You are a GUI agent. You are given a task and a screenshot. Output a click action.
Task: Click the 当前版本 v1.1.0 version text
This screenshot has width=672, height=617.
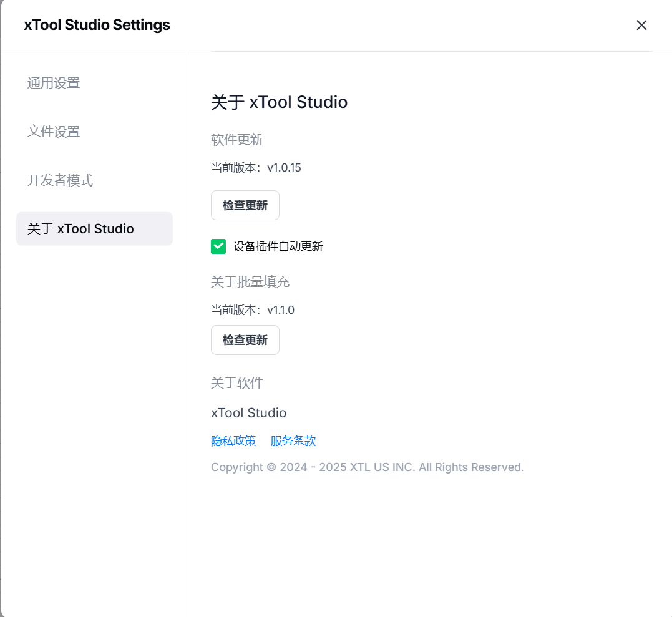point(253,310)
